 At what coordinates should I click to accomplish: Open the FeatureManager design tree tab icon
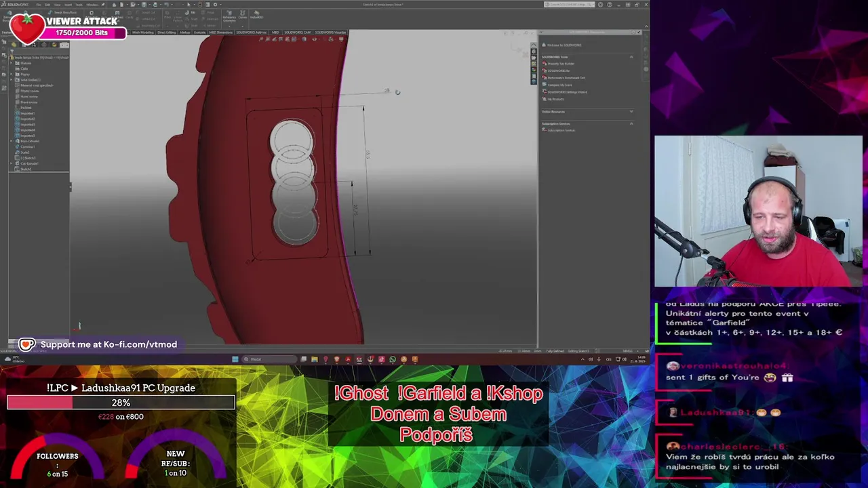click(x=14, y=45)
